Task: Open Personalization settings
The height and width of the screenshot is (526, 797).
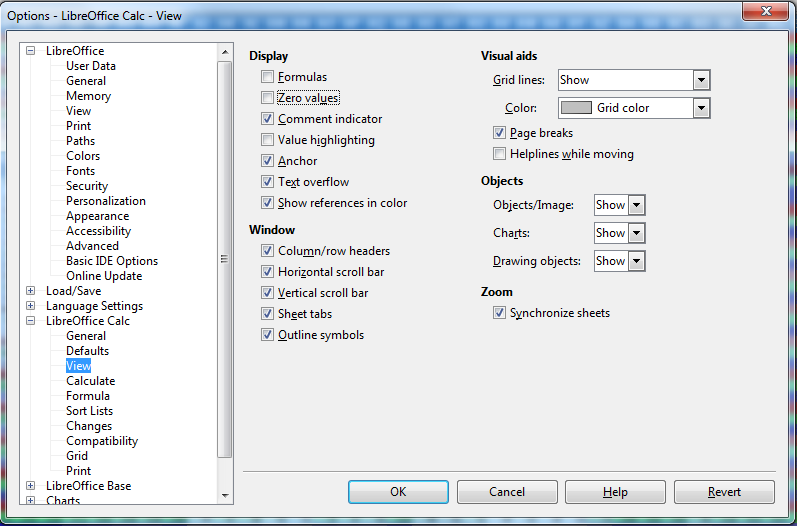Action: 106,201
